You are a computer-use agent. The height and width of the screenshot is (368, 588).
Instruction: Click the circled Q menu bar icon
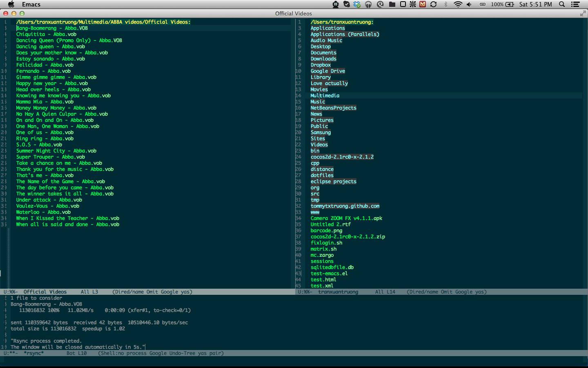380,4
